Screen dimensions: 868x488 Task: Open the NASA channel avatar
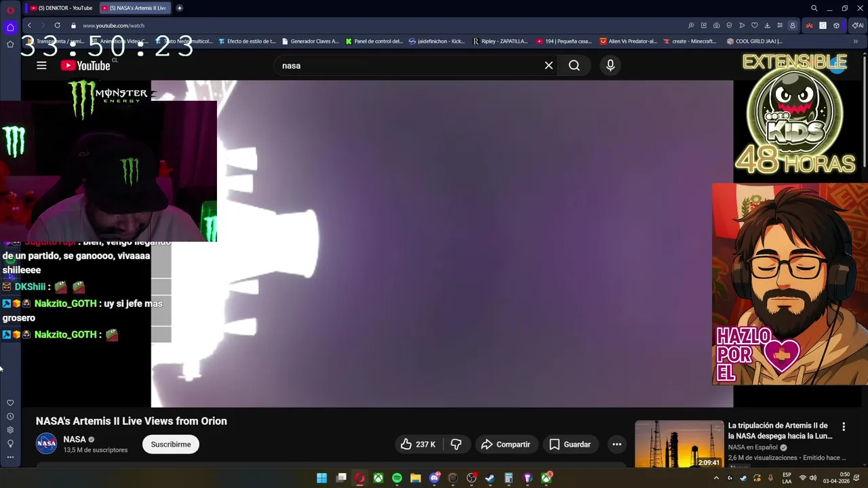pos(47,444)
